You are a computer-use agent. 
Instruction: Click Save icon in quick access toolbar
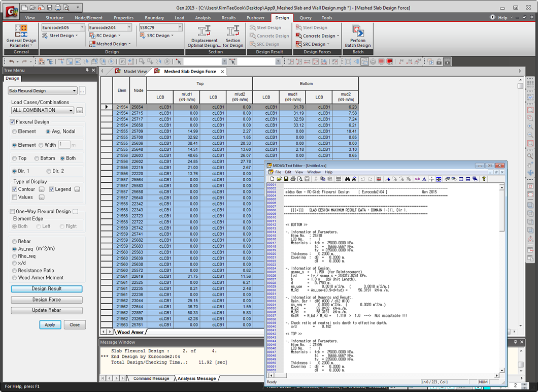tap(49, 7)
